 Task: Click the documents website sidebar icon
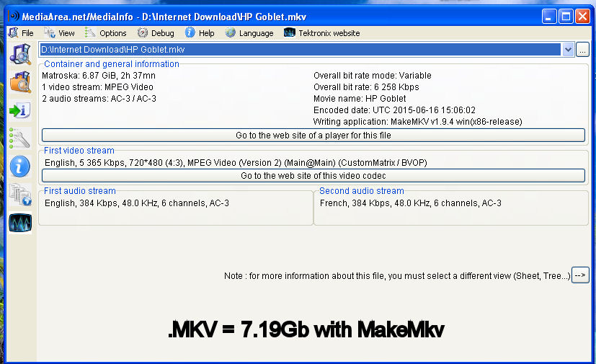[20, 195]
